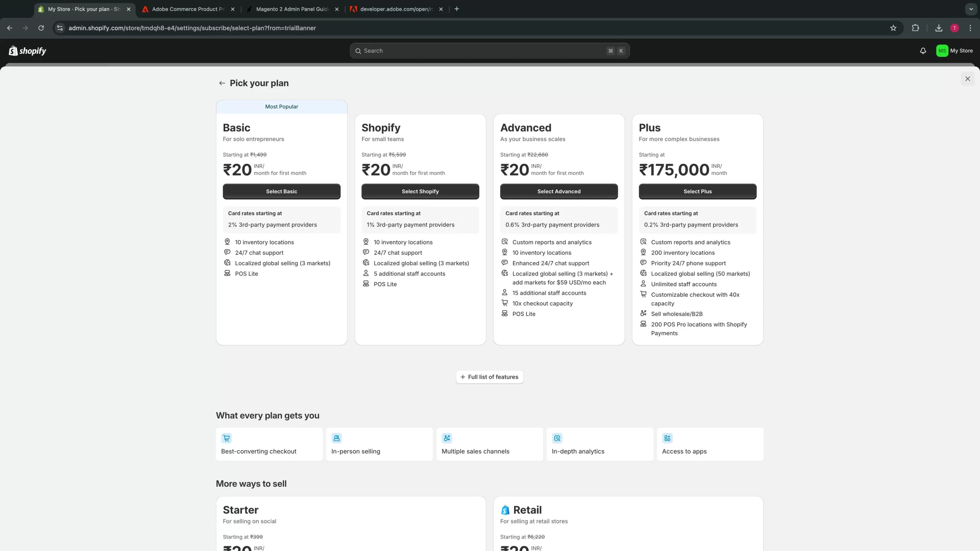This screenshot has width=980, height=551.
Task: Open browser extensions puzzle icon
Action: pos(915,28)
